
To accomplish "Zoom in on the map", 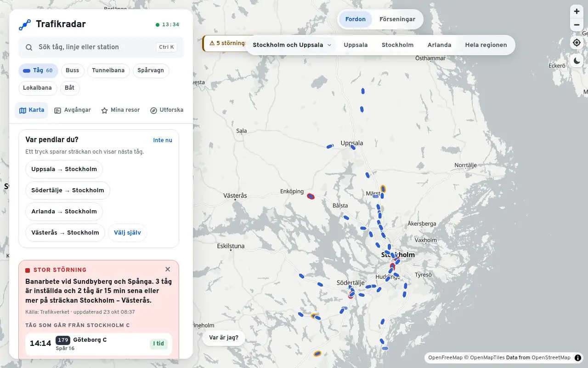I will click(577, 11).
